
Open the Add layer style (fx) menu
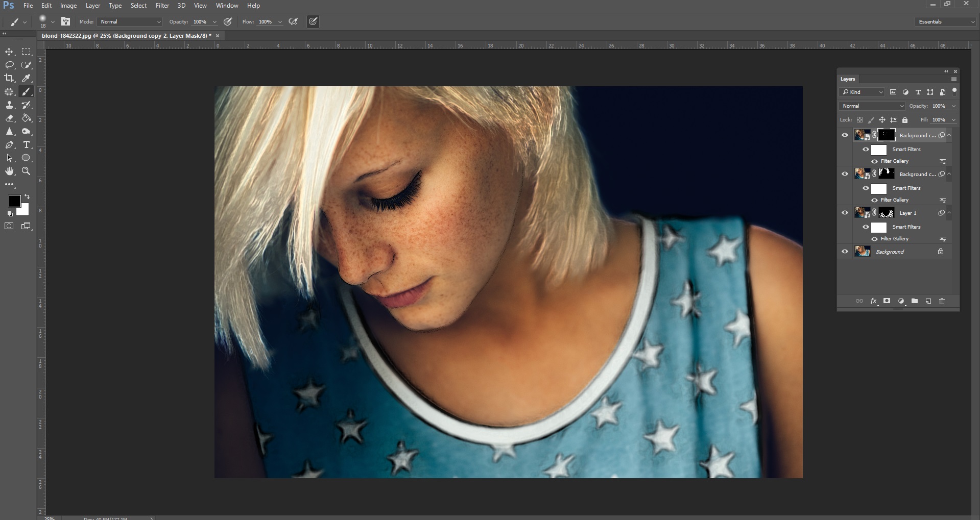[873, 301]
